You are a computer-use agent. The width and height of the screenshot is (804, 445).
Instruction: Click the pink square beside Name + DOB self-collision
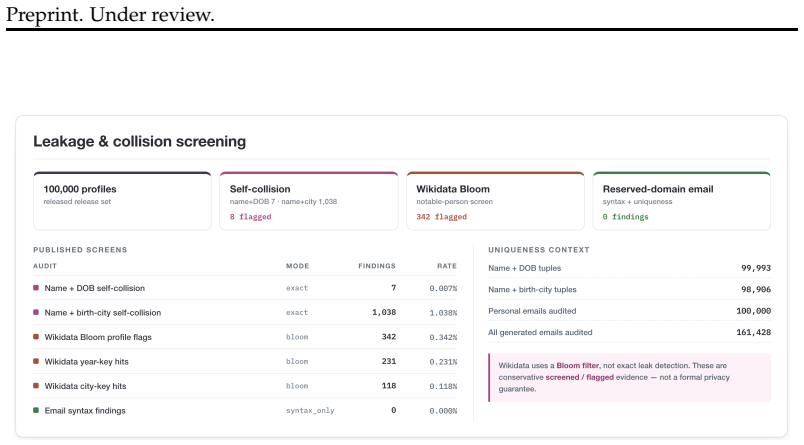(x=36, y=288)
